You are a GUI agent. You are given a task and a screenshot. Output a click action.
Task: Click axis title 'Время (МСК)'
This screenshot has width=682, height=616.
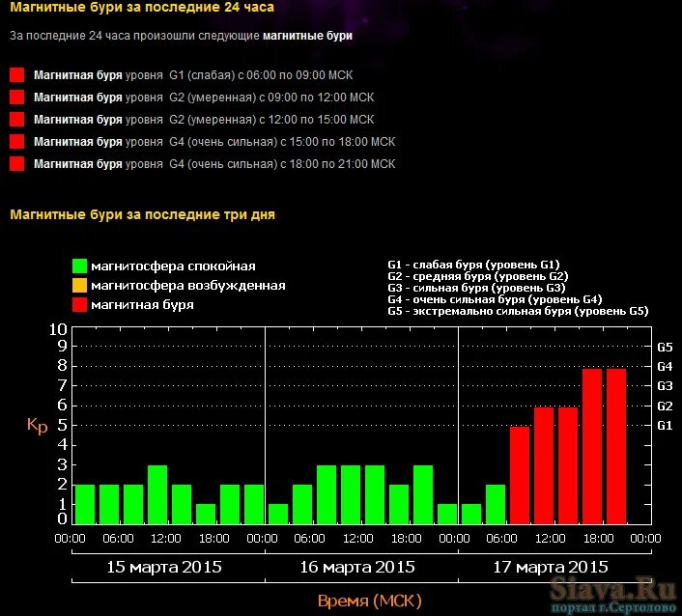369,602
